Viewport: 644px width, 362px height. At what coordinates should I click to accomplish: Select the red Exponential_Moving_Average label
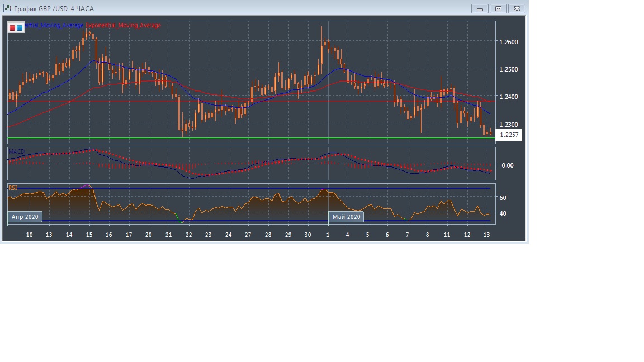click(x=124, y=26)
